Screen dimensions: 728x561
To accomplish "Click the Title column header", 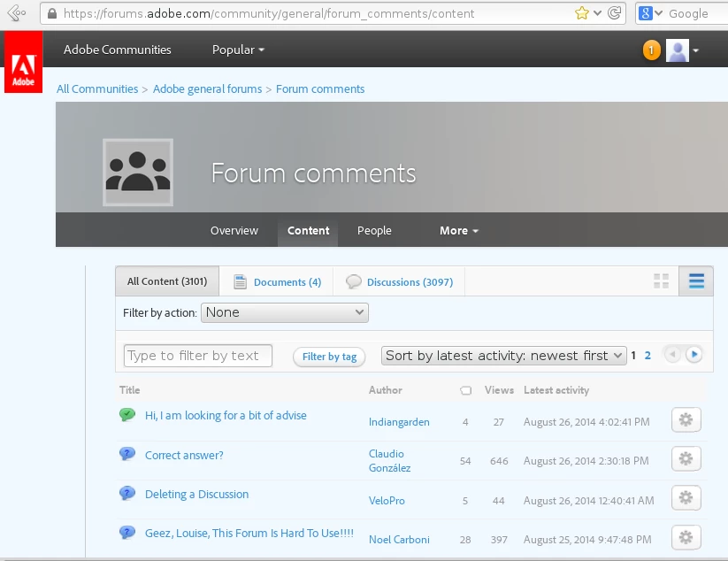I will (129, 390).
